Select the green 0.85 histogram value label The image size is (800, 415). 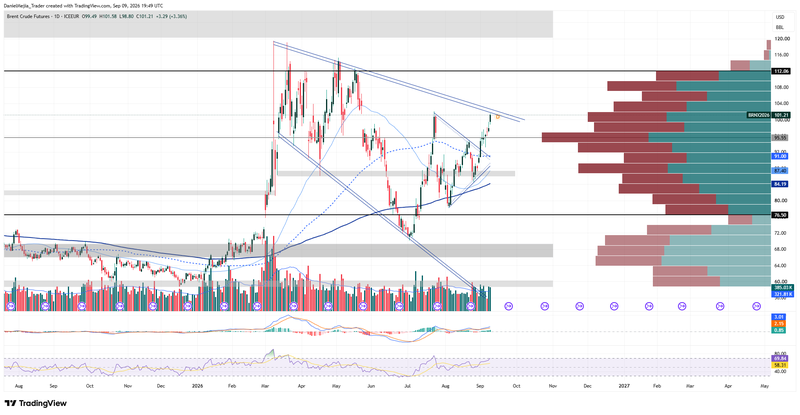pyautogui.click(x=779, y=330)
